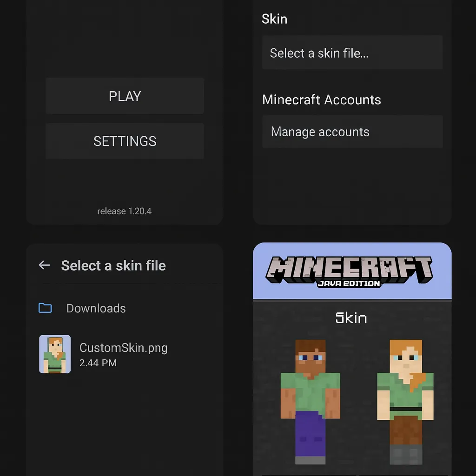
Task: Click the release 1.20.4 version label
Action: click(125, 211)
